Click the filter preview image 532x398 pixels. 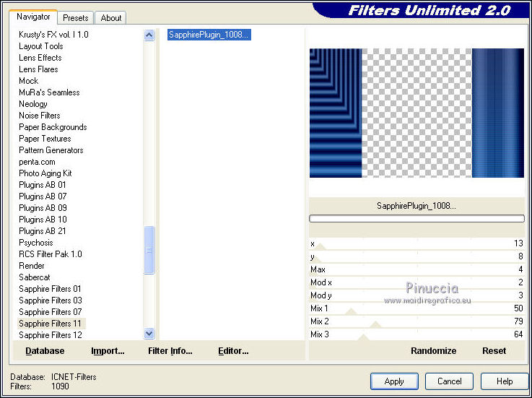click(x=417, y=113)
